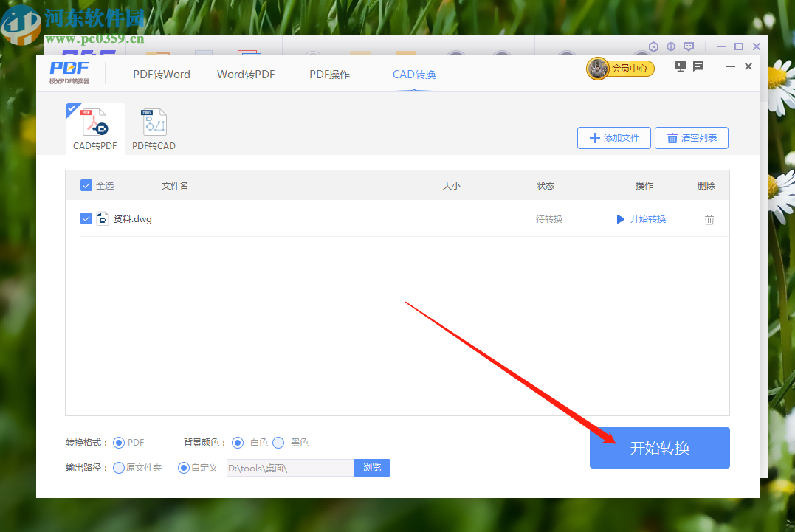Viewport: 795px width, 532px height.
Task: Select the 原文件夹 output path radio
Action: coord(117,467)
